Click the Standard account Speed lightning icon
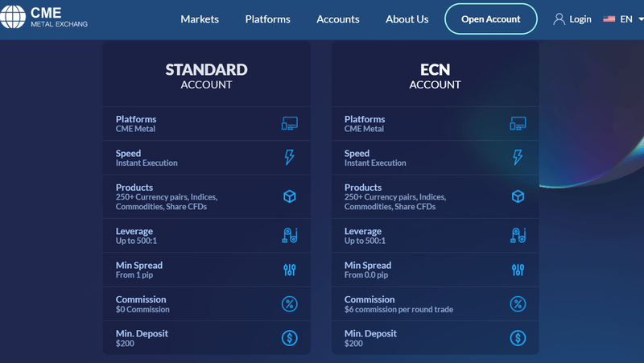The height and width of the screenshot is (363, 644). click(290, 157)
